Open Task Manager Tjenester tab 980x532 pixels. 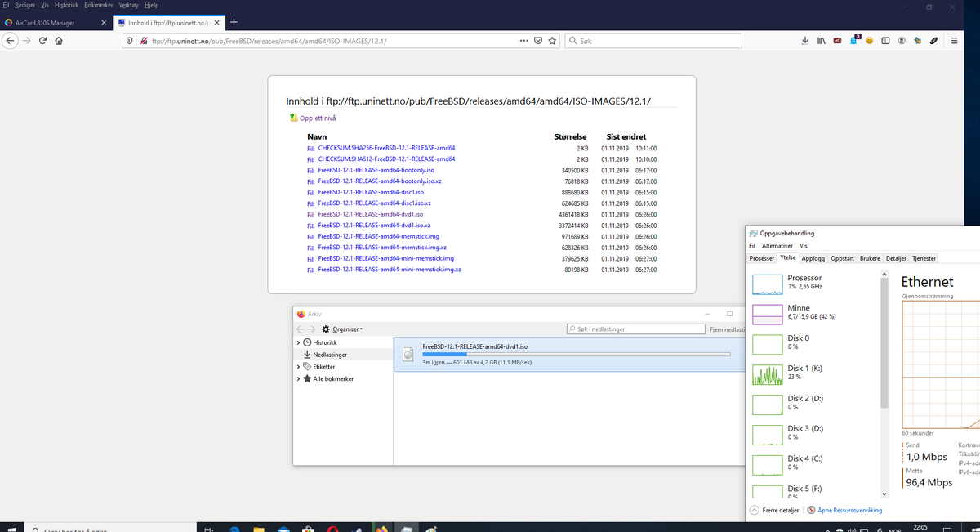coord(924,257)
